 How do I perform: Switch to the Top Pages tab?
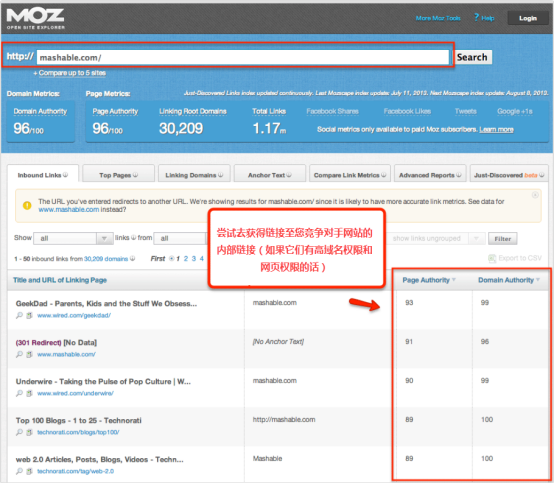(x=118, y=174)
